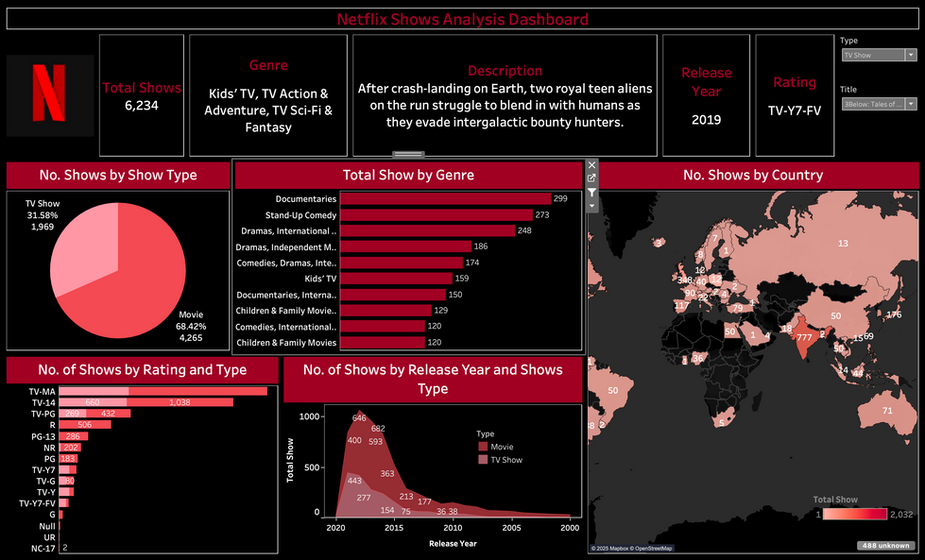Open the genre chart's More Options arrow
This screenshot has width=925, height=560.
(591, 206)
